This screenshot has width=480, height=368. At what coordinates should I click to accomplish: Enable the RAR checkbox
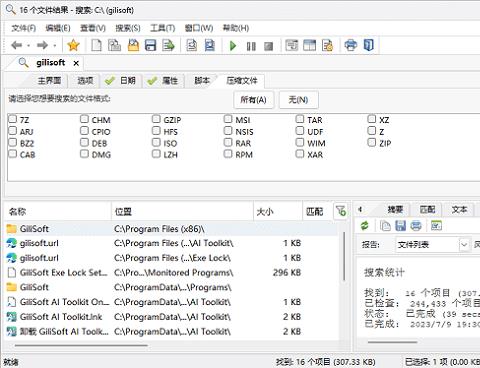228,142
